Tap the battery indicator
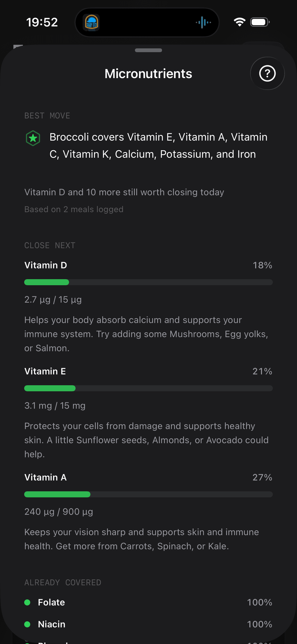Screen dimensions: 297x644 pyautogui.click(x=259, y=22)
